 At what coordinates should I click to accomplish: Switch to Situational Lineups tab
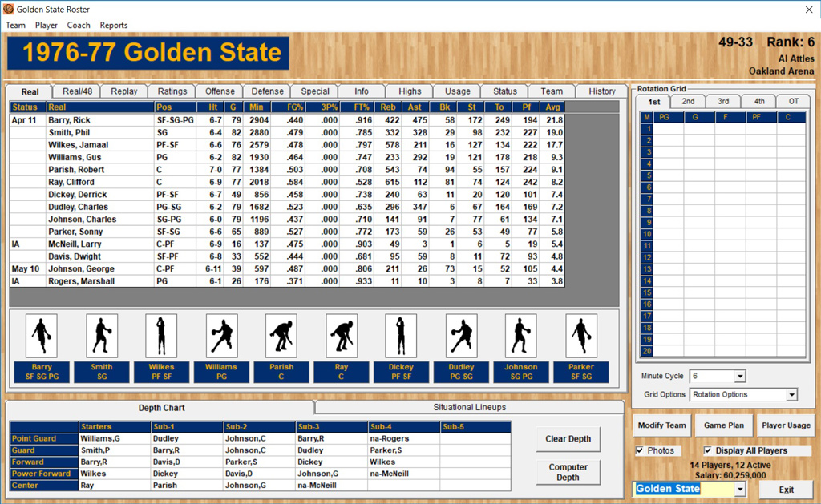click(x=469, y=407)
